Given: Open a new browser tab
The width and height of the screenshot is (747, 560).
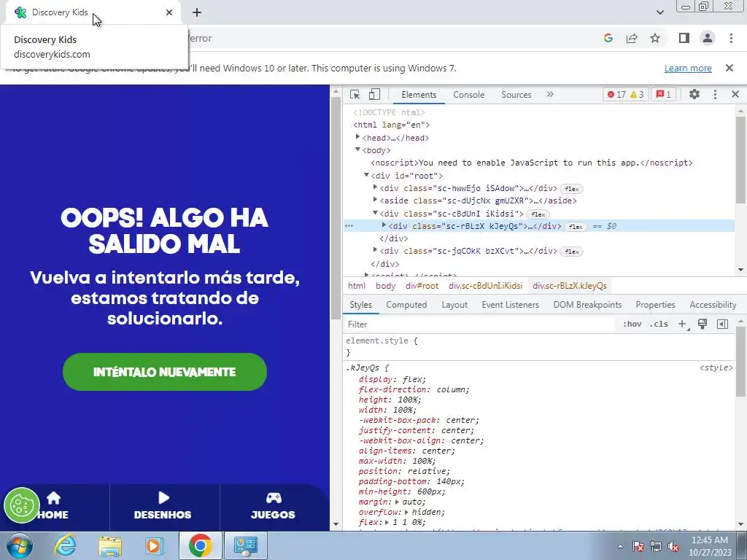Looking at the screenshot, I should [x=197, y=12].
